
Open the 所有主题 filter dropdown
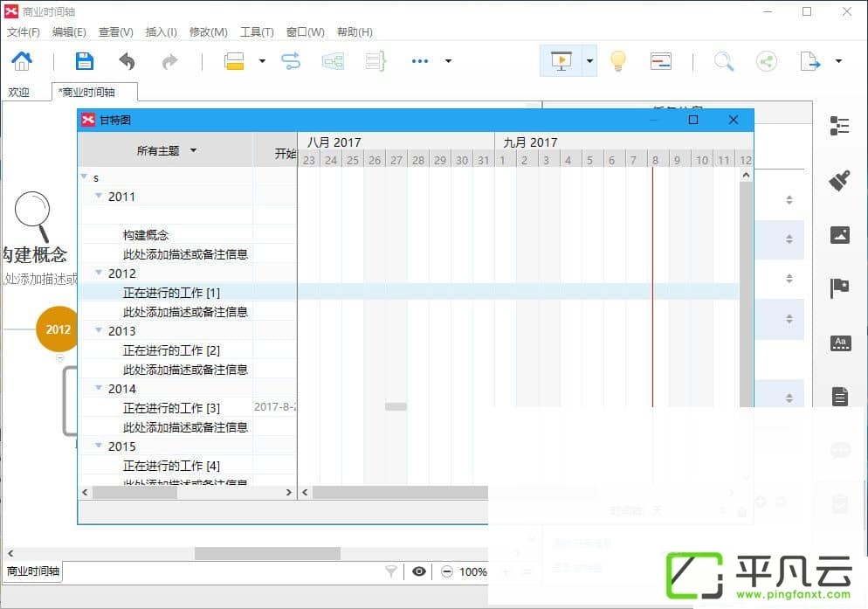click(x=166, y=150)
